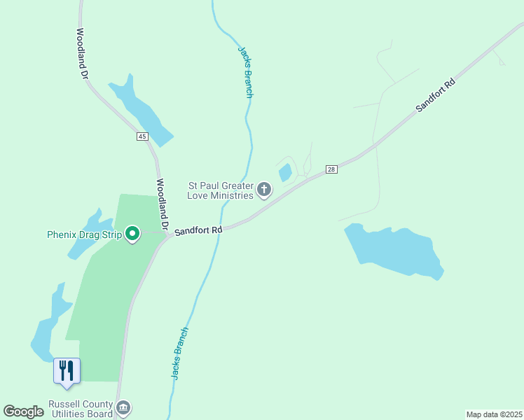Click the lower Jacks Branch stream label
This screenshot has height=420, width=524.
coord(180,353)
